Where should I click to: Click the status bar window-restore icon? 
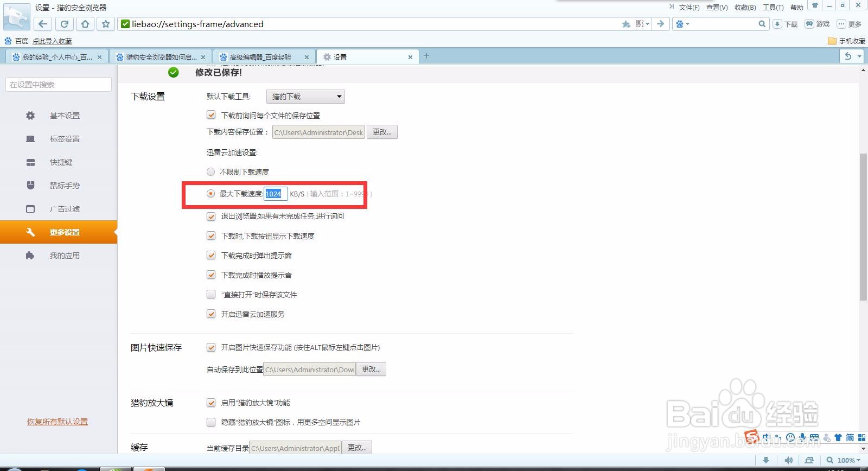[x=809, y=460]
